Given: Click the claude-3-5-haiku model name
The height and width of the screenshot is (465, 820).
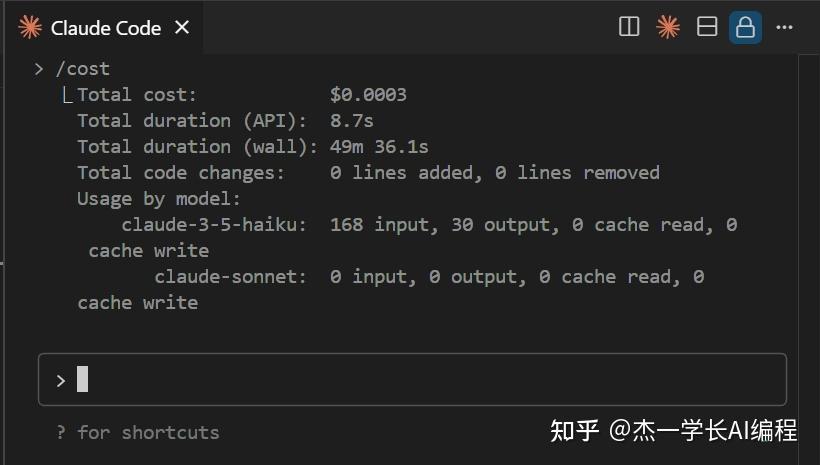Looking at the screenshot, I should point(214,225).
